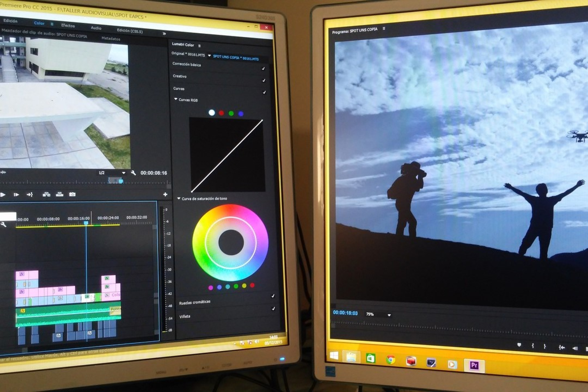This screenshot has width=588, height=392.
Task: Click the Export Frame camera icon
Action: coord(72,194)
